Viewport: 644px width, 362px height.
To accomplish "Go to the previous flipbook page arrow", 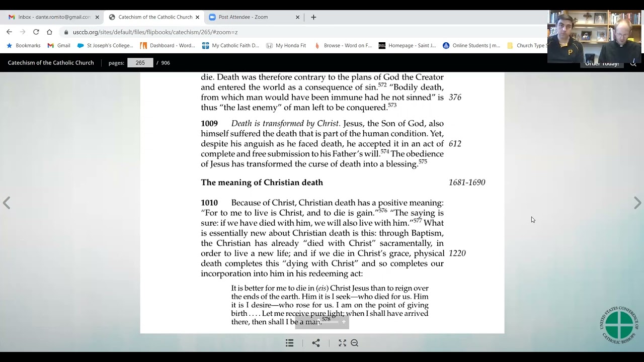I will point(7,203).
